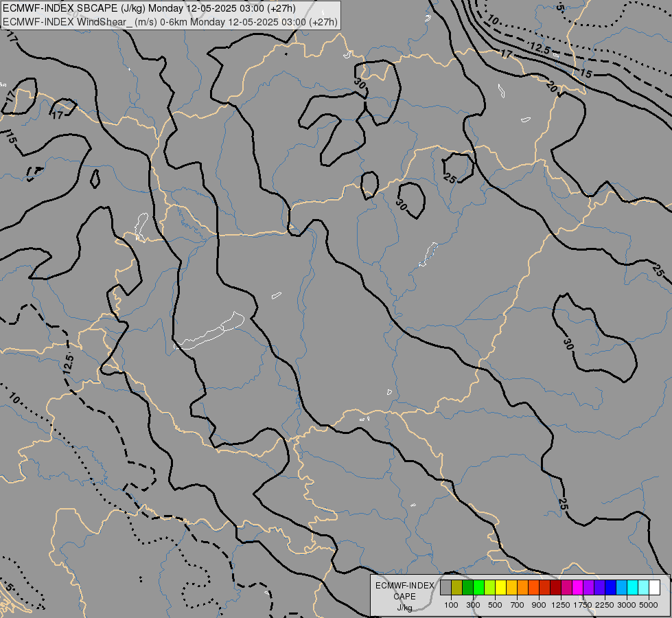Click the white legend swatch
Image resolution: width=672 pixels, height=618 pixels.
654,588
